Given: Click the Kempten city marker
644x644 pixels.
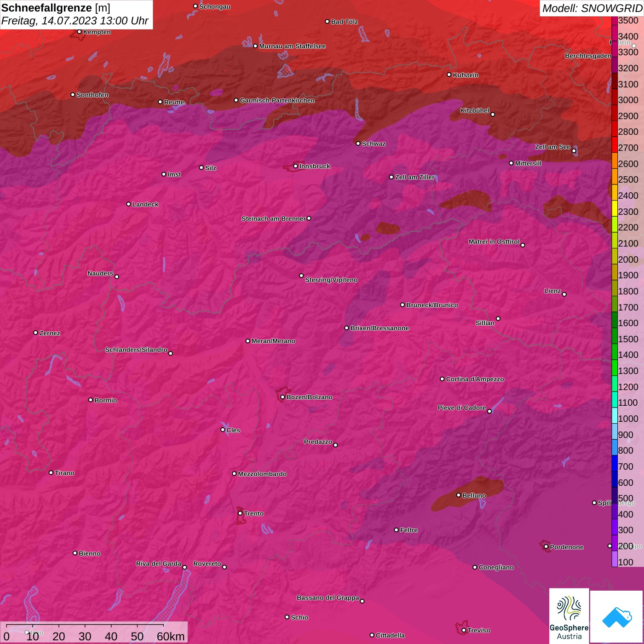Looking at the screenshot, I should [80, 32].
